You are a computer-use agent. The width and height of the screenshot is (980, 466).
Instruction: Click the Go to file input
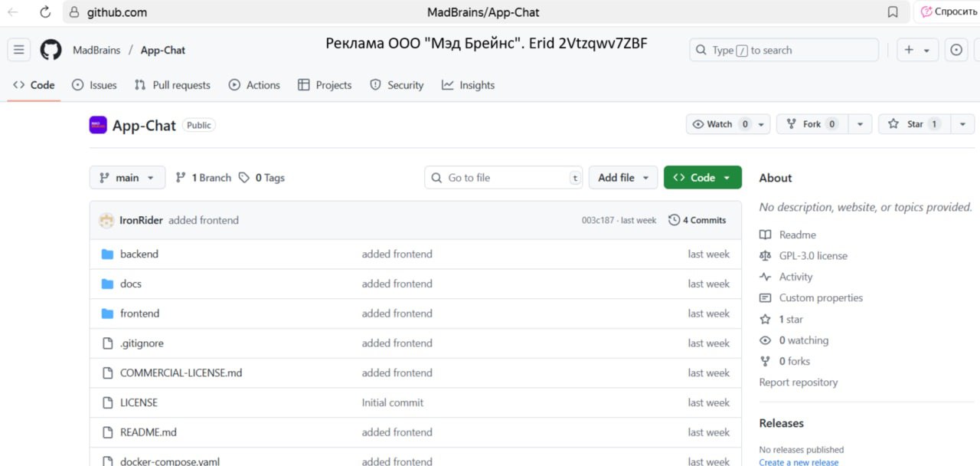point(504,178)
